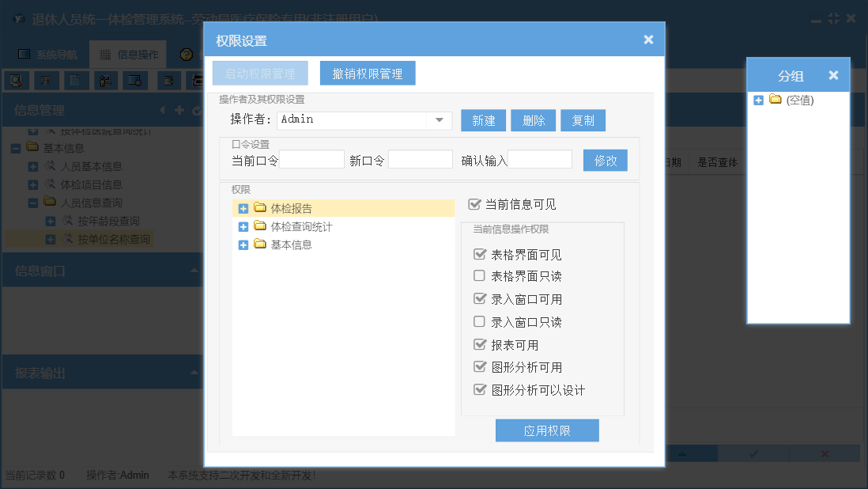The image size is (868, 489).
Task: Click the person-with-computer toolbar icon
Action: [105, 80]
